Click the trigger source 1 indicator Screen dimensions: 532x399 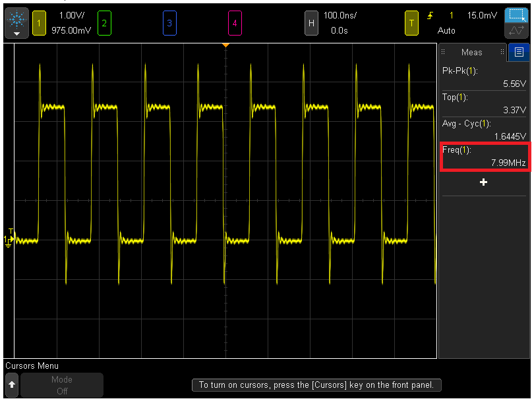(x=452, y=15)
